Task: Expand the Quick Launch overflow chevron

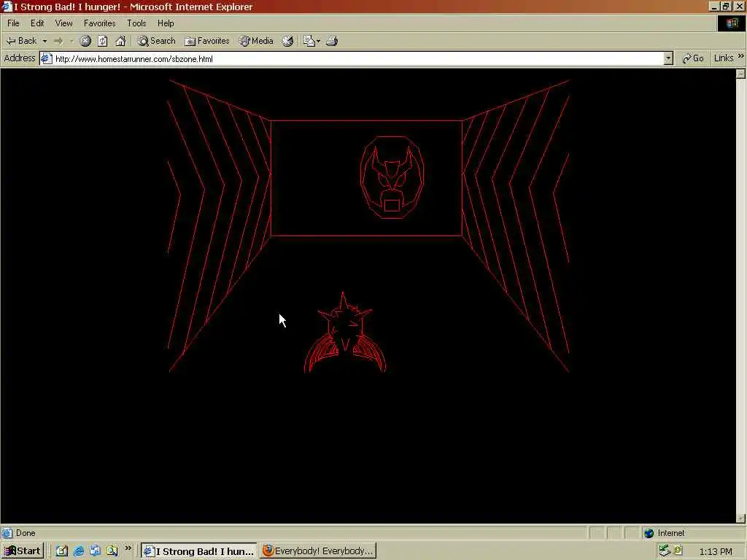Action: [128, 548]
